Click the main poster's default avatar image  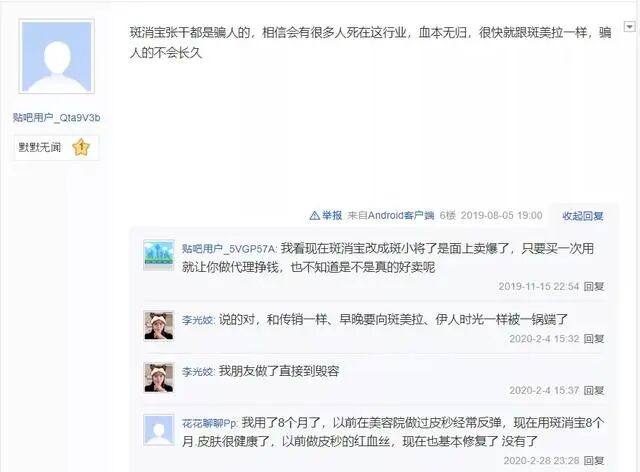coord(57,56)
